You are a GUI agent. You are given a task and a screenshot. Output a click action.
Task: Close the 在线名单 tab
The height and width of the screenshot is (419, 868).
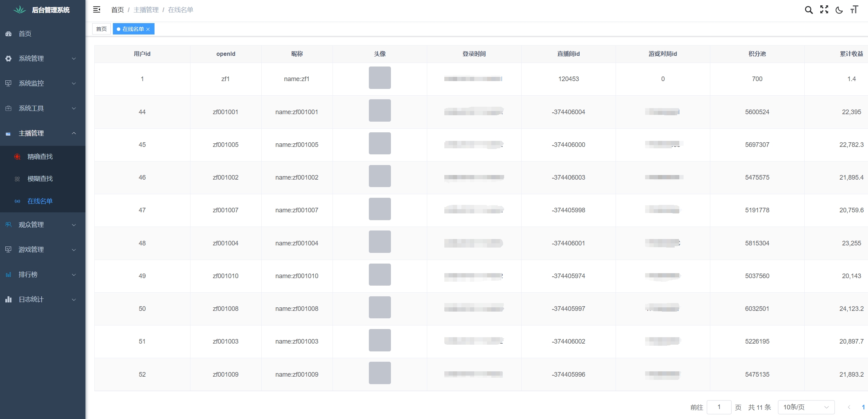pos(148,29)
